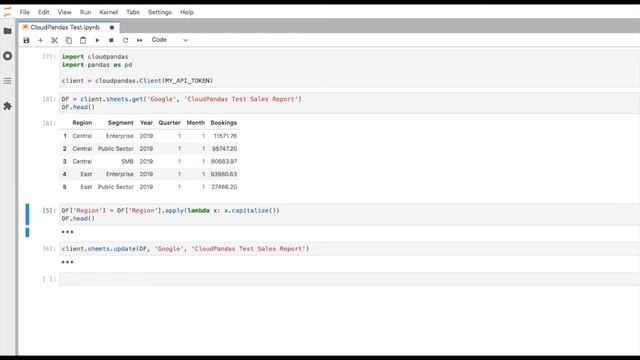
Task: Interrupt the kernel with the stop icon
Action: (x=111, y=40)
